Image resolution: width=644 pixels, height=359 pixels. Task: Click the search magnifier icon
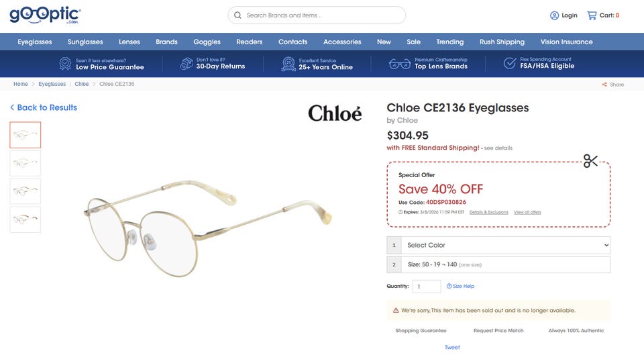(x=238, y=15)
